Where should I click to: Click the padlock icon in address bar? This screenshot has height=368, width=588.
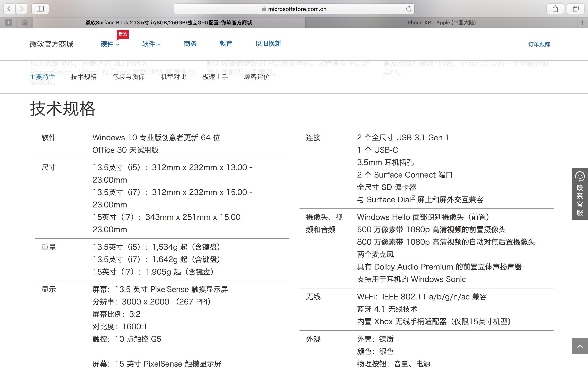coord(264,9)
